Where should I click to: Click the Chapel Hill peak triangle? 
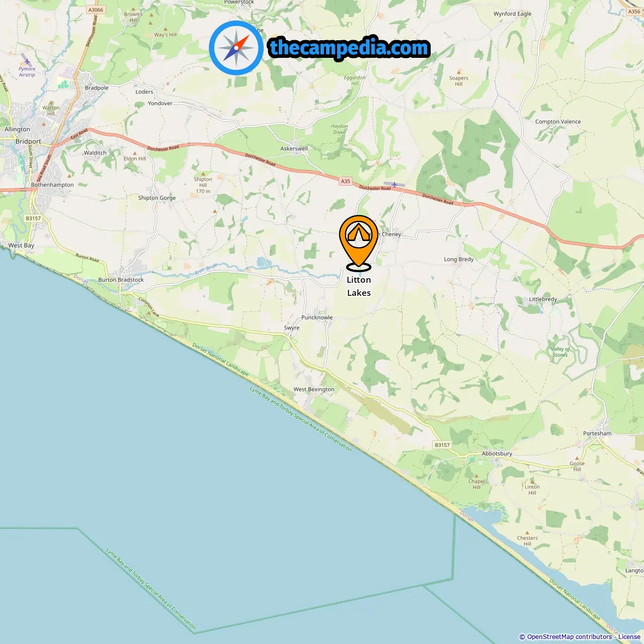pyautogui.click(x=476, y=475)
